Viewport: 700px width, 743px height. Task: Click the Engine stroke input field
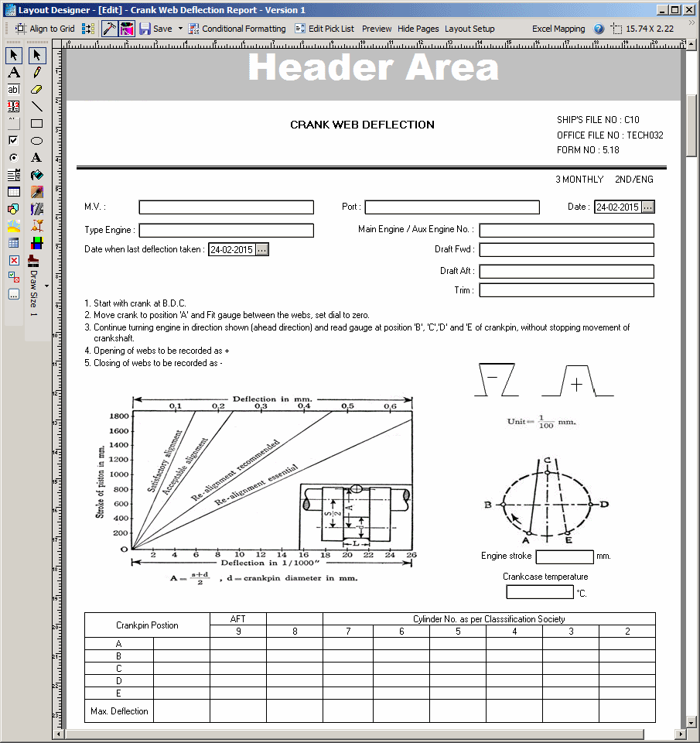(x=565, y=556)
